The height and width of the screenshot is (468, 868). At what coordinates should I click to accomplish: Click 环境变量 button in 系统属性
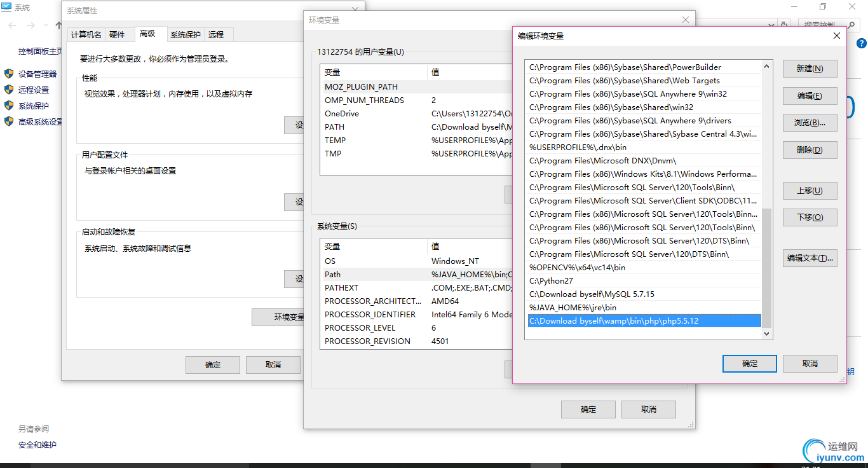pyautogui.click(x=278, y=317)
